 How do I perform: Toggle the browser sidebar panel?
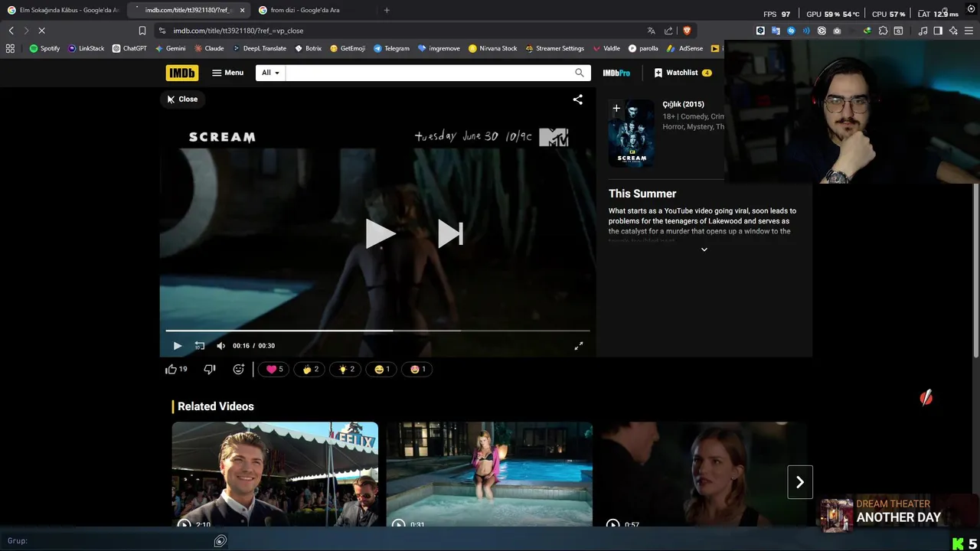point(938,31)
